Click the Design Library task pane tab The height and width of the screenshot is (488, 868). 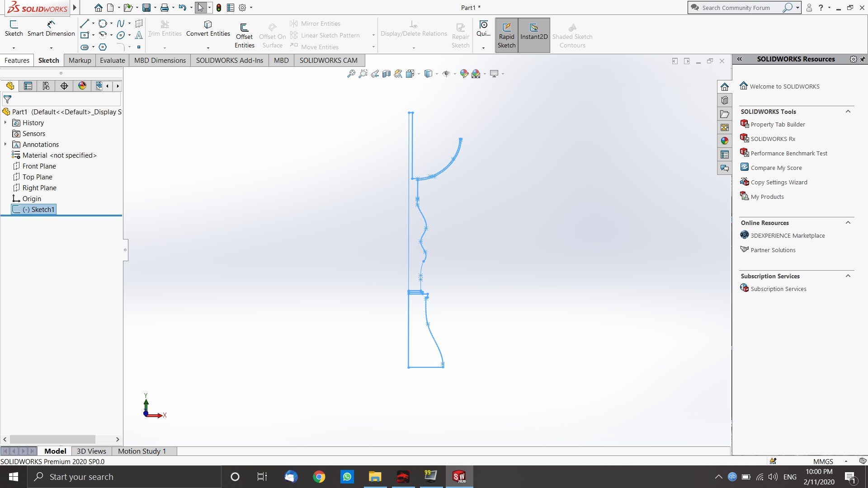[725, 100]
